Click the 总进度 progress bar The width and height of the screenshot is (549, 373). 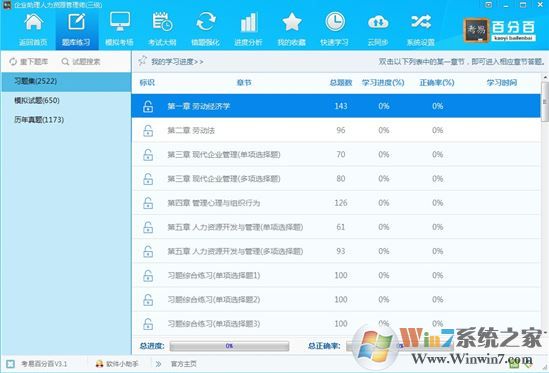[229, 346]
